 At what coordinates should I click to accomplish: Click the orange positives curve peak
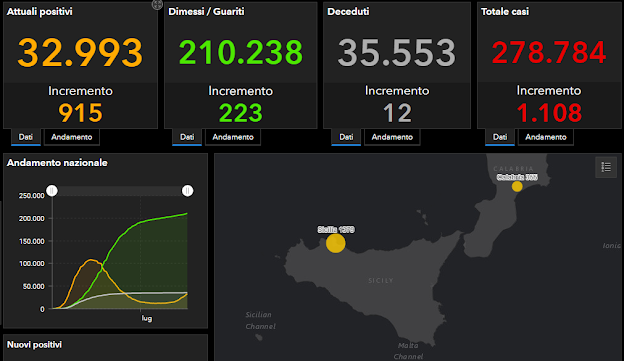[92, 260]
